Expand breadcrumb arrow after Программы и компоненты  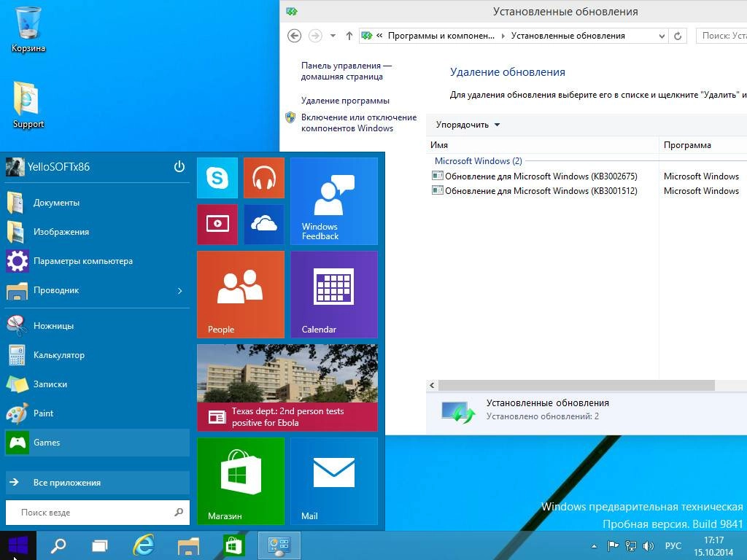tap(503, 36)
